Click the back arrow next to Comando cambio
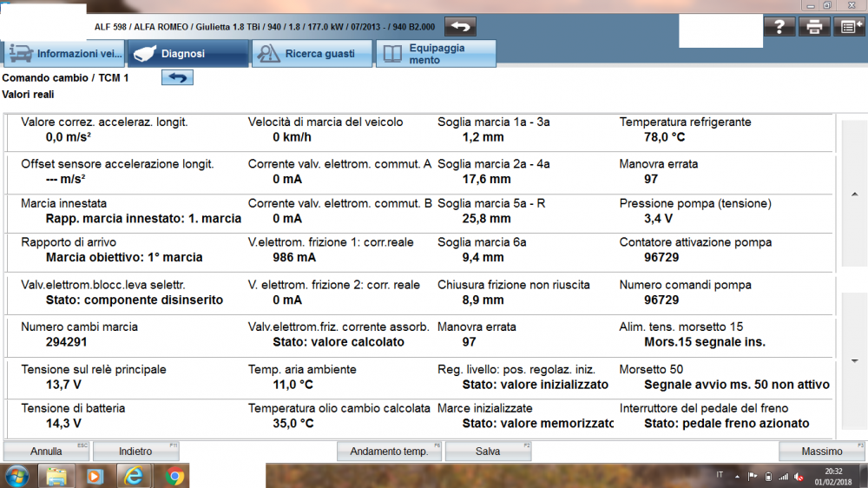 coord(177,77)
